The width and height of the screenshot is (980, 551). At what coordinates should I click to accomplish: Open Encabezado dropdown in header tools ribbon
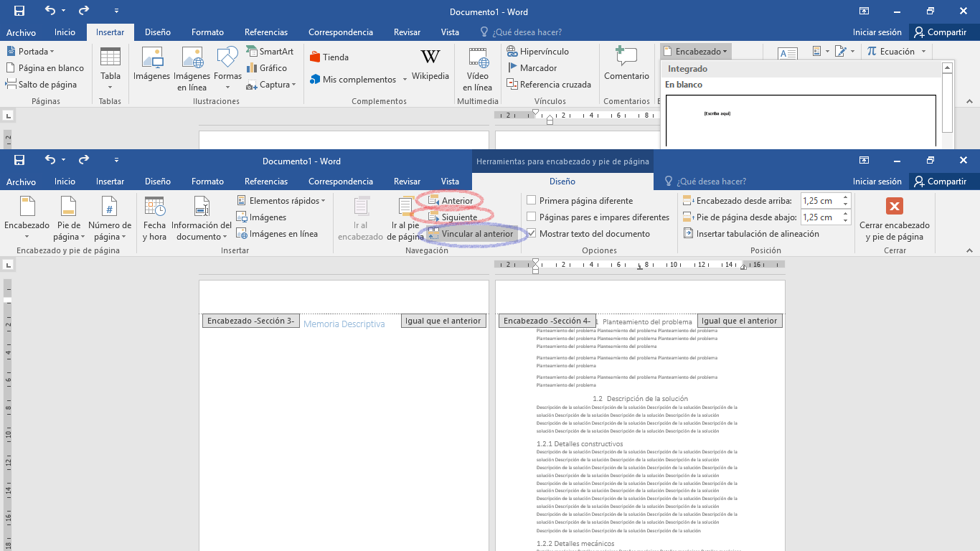point(27,219)
